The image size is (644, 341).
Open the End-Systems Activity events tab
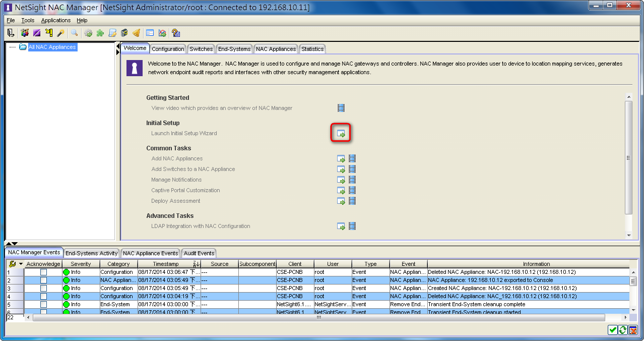click(92, 253)
